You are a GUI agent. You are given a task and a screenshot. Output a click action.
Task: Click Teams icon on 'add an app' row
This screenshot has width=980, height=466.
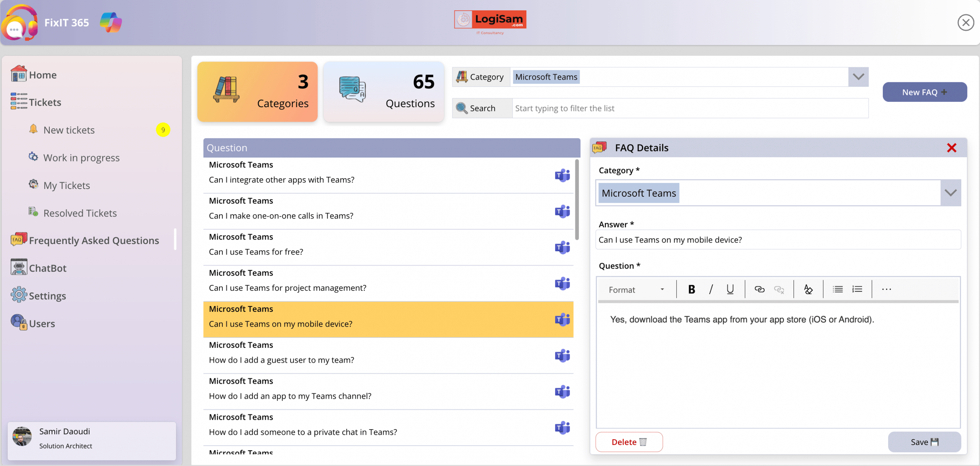click(x=562, y=391)
